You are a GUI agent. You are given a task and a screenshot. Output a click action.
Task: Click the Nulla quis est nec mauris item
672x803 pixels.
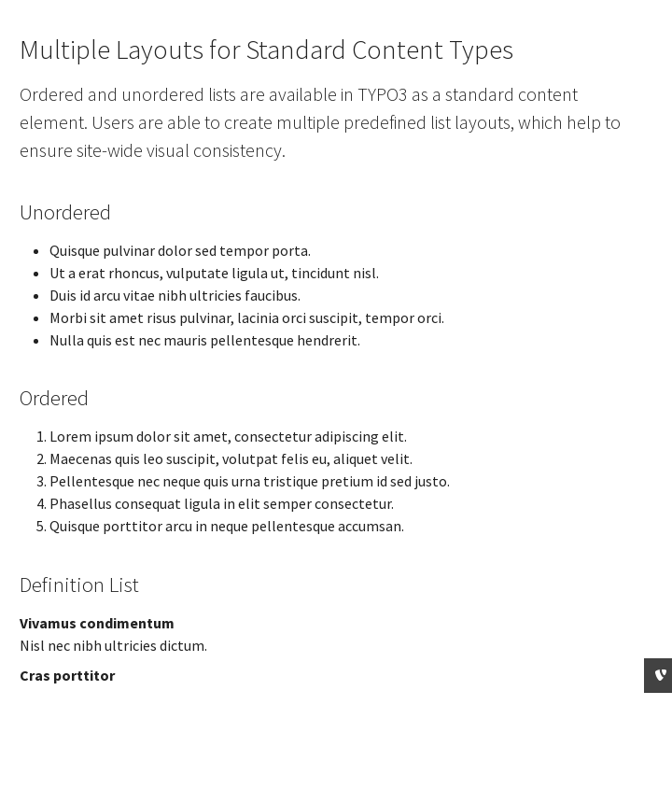coord(204,340)
